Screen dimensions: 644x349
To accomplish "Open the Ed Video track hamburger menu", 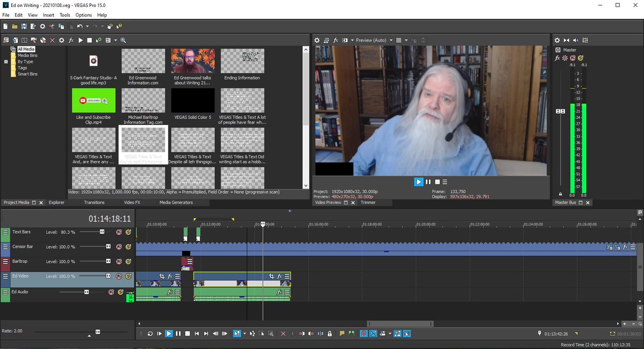I will (x=5, y=277).
